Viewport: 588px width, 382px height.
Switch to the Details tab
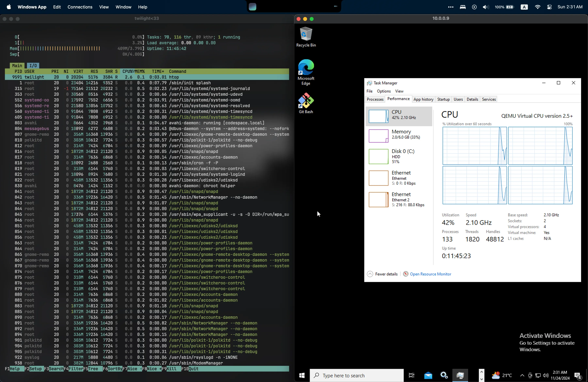pos(472,99)
